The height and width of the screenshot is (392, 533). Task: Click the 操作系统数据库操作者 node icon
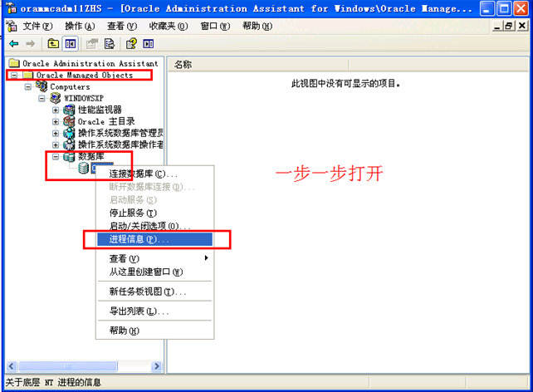[x=69, y=145]
